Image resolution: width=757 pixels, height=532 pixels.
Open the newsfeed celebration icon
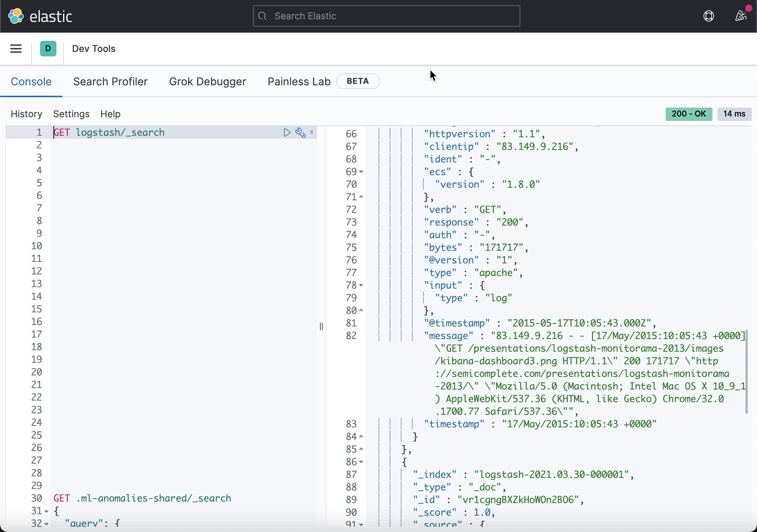(741, 16)
